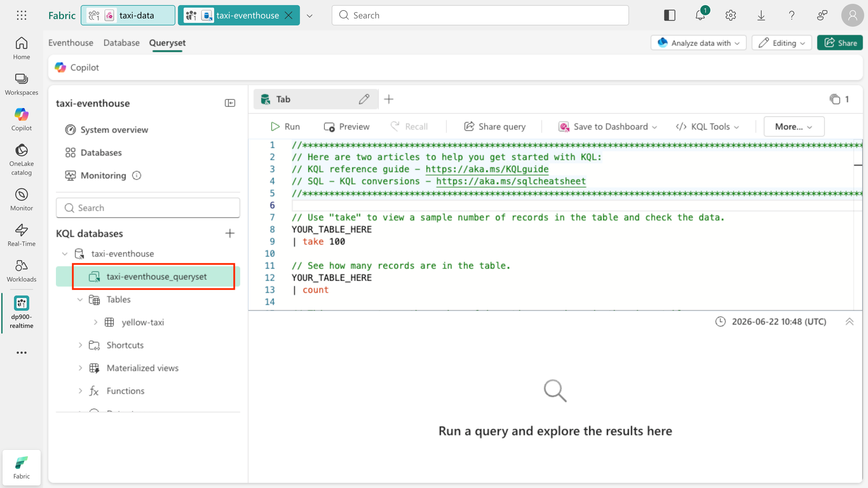The height and width of the screenshot is (488, 868).
Task: Open the app launcher grid icon
Action: tap(22, 15)
